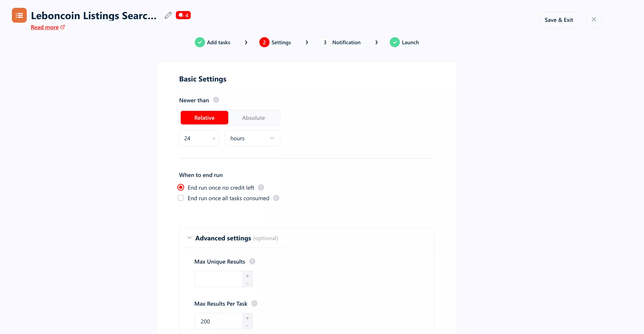Click the Leboncoin Listings Search title

pyautogui.click(x=94, y=16)
